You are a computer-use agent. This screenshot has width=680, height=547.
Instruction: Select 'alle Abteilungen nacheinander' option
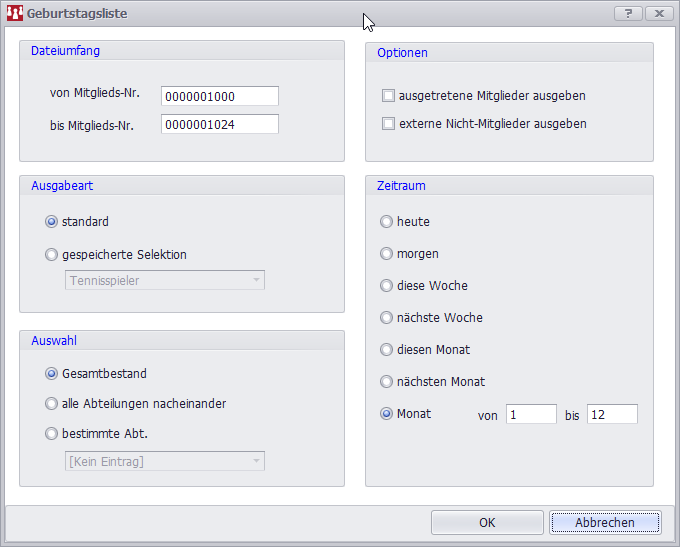click(x=52, y=404)
